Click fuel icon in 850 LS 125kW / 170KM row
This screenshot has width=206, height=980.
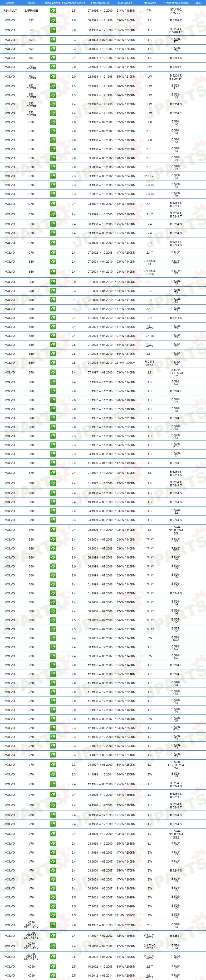point(53,58)
